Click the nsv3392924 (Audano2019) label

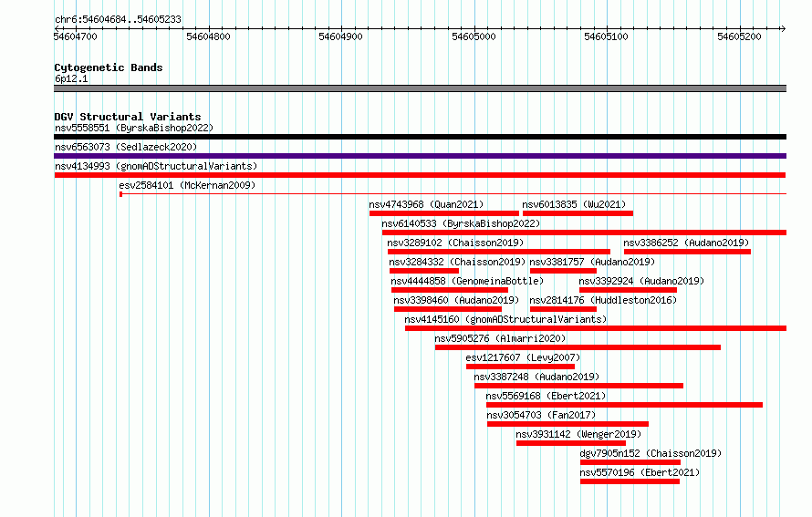[641, 281]
